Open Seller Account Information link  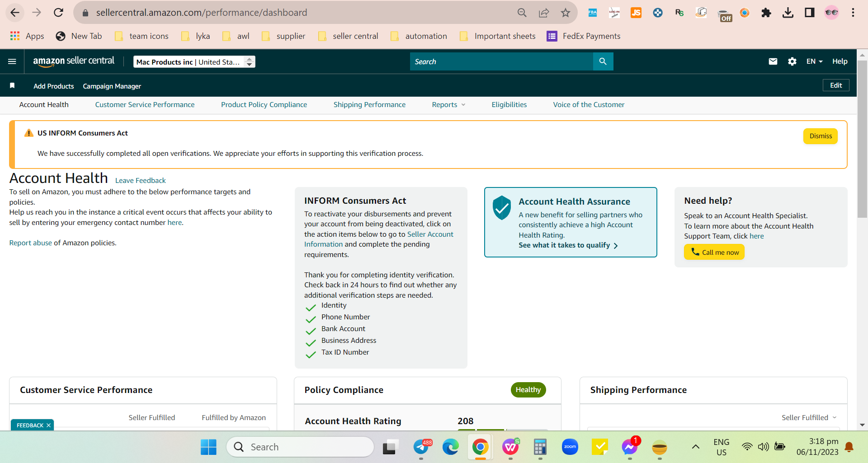(379, 239)
